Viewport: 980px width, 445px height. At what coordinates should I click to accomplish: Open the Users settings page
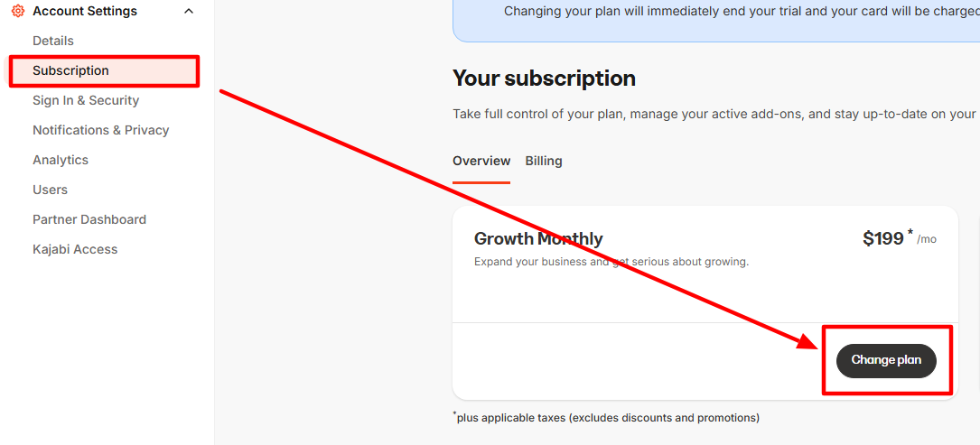(x=51, y=190)
